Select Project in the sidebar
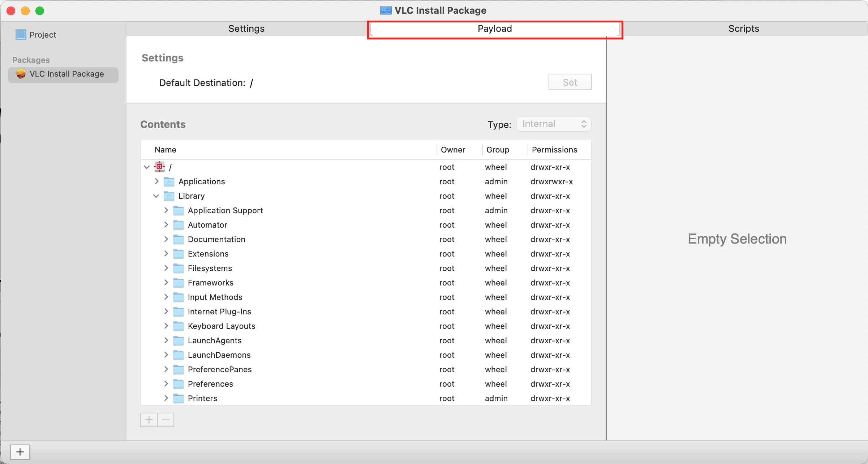 click(x=43, y=35)
